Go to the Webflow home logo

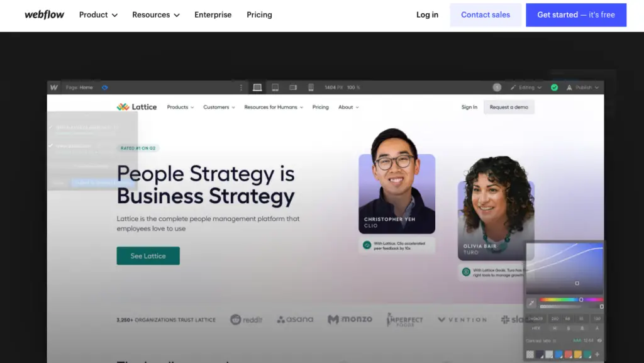point(45,14)
